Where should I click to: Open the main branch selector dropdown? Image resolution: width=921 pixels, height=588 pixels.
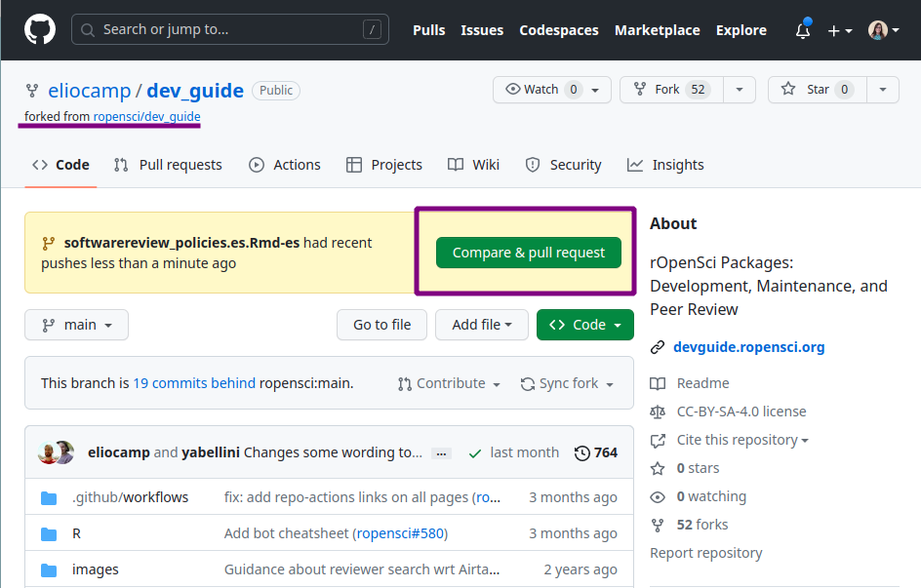click(76, 325)
